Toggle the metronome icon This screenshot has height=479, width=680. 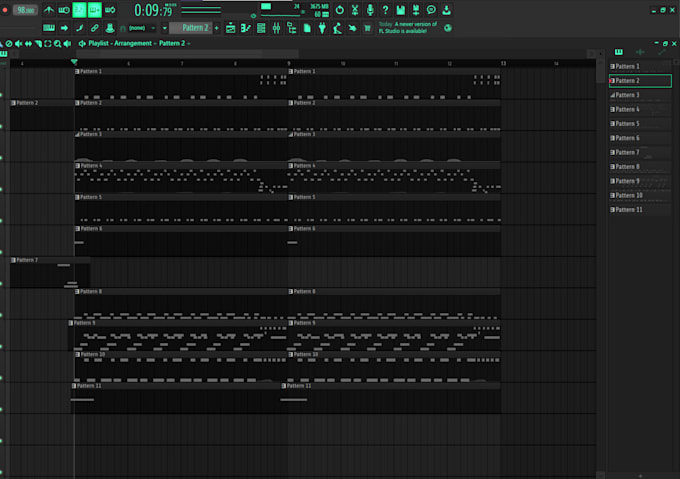click(x=49, y=10)
